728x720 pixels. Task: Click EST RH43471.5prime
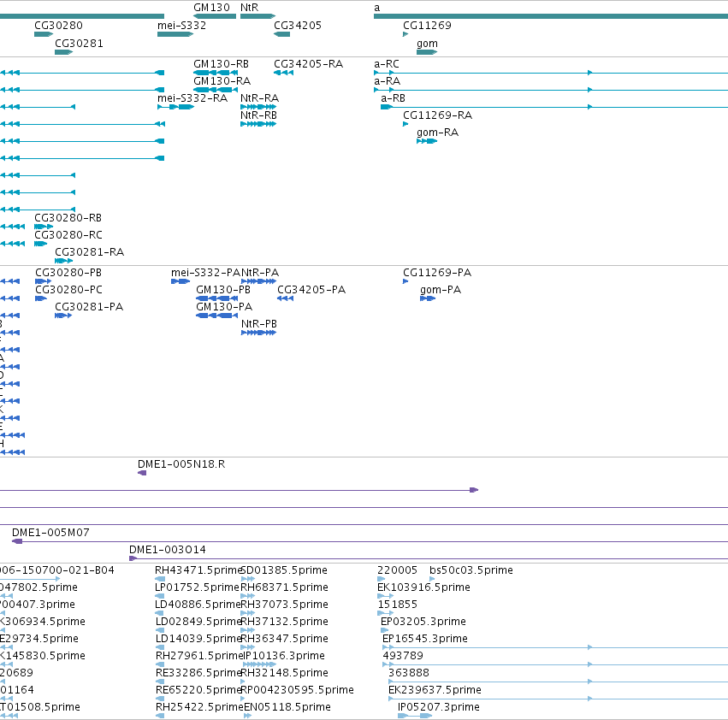coord(160,579)
